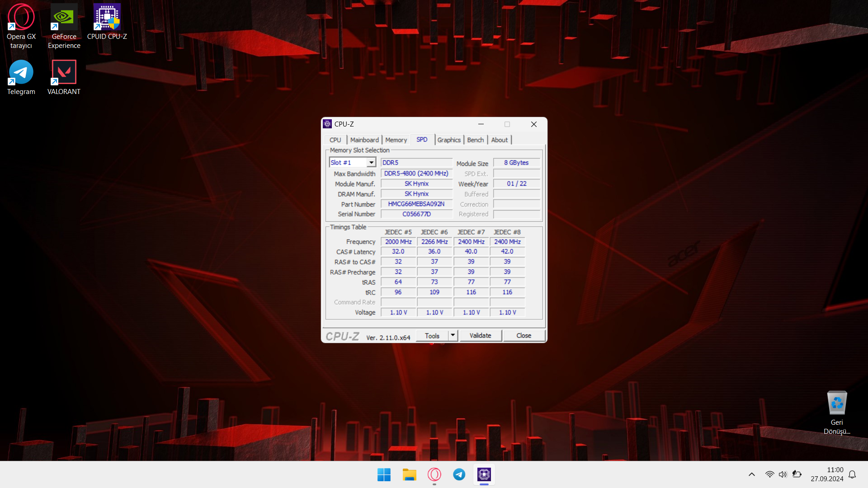
Task: Open the Graphics tab
Action: (x=448, y=140)
